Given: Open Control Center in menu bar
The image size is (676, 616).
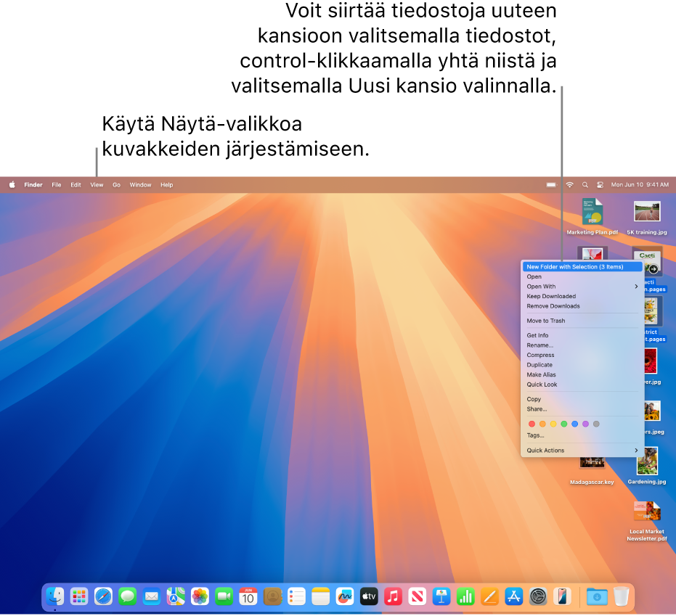Looking at the screenshot, I should (600, 185).
